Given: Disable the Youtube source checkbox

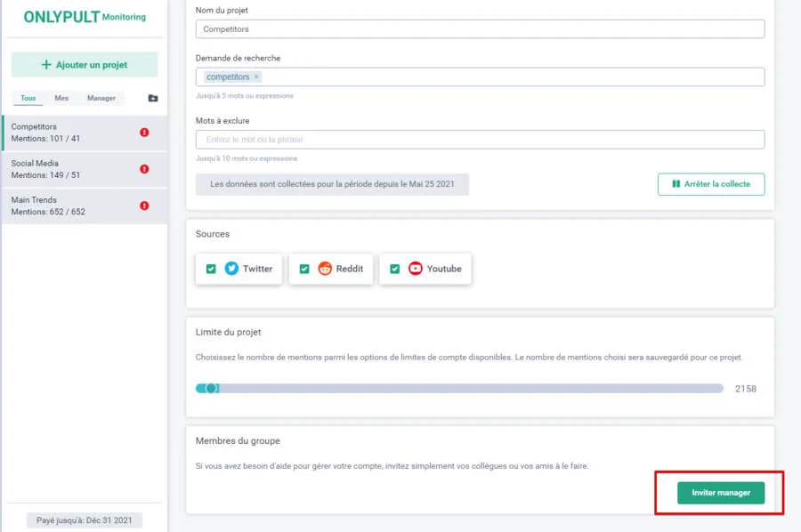Looking at the screenshot, I should (x=395, y=269).
